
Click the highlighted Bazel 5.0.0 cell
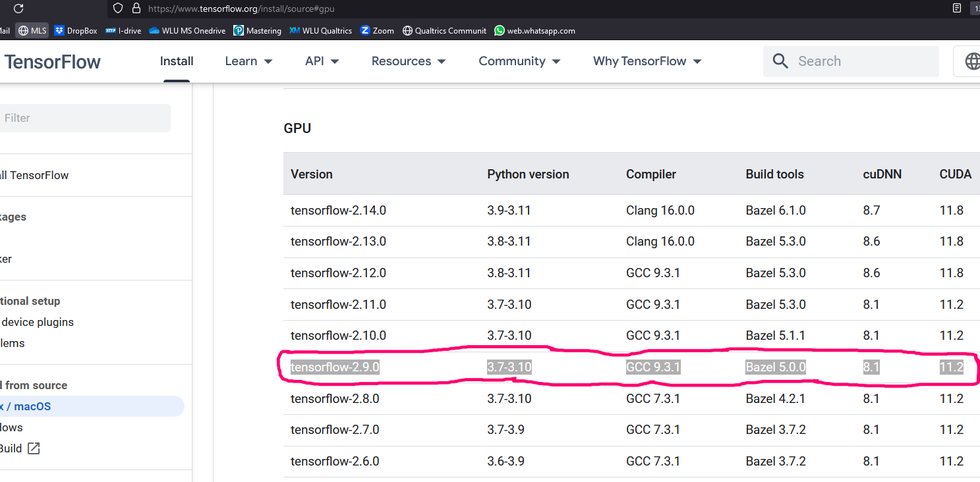click(x=776, y=367)
